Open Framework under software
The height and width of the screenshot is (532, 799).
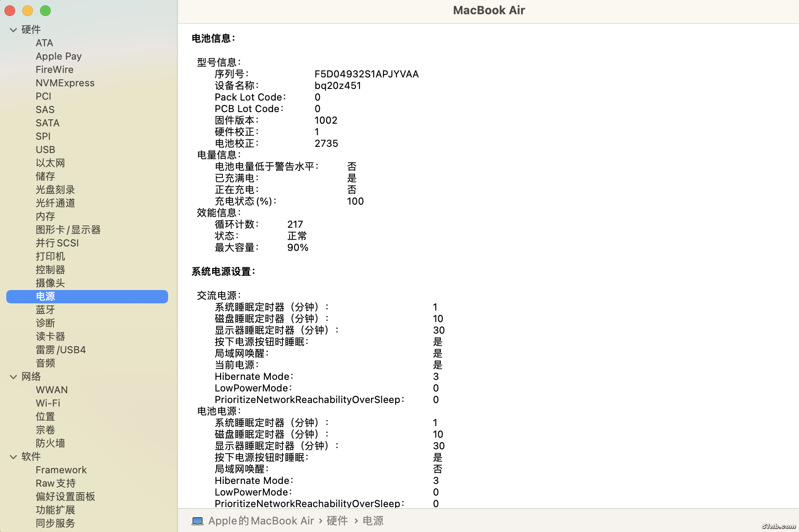coord(61,470)
